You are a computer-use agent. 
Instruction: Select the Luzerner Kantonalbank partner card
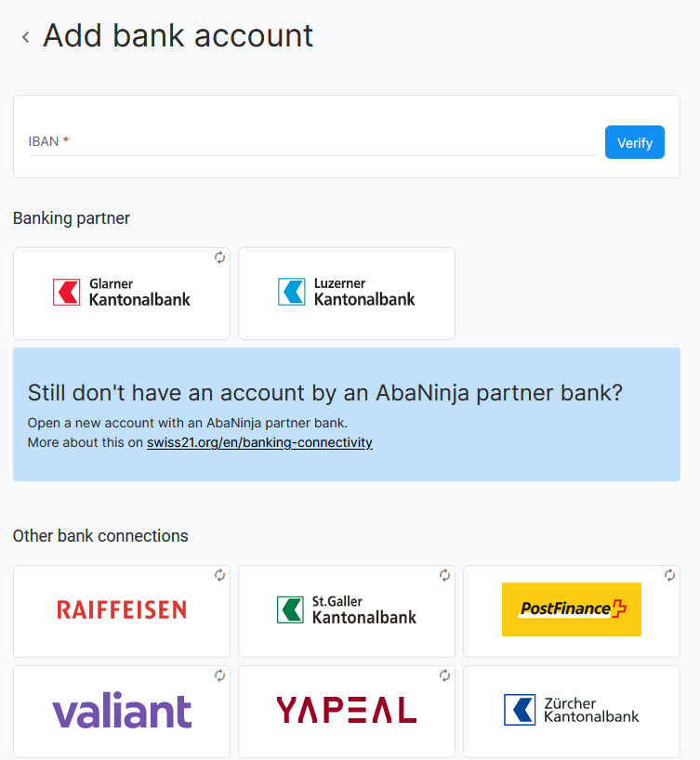(347, 294)
